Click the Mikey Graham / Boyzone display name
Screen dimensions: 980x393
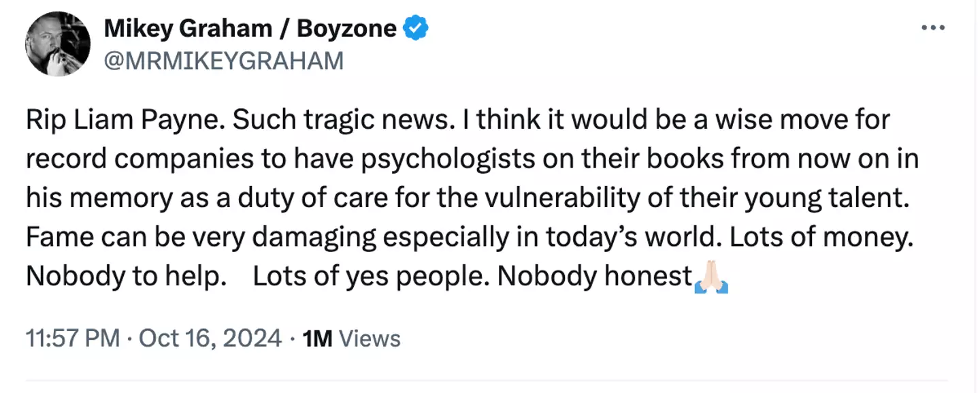click(250, 28)
